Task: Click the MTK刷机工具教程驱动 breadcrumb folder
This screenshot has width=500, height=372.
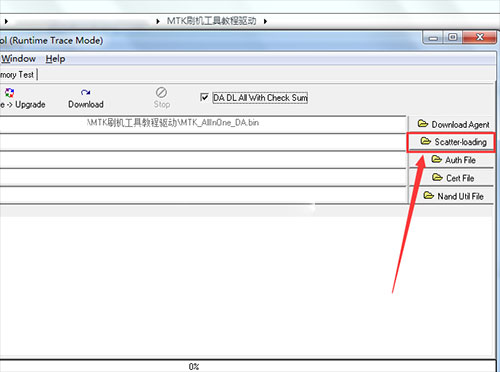Action: pyautogui.click(x=211, y=21)
